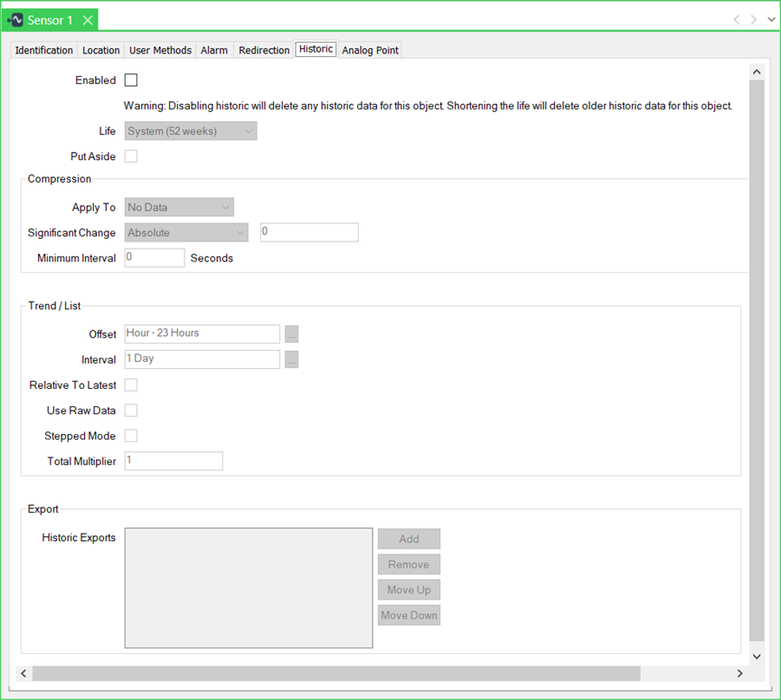Switch to the Alarm tab
This screenshot has width=781, height=700.
click(x=214, y=51)
